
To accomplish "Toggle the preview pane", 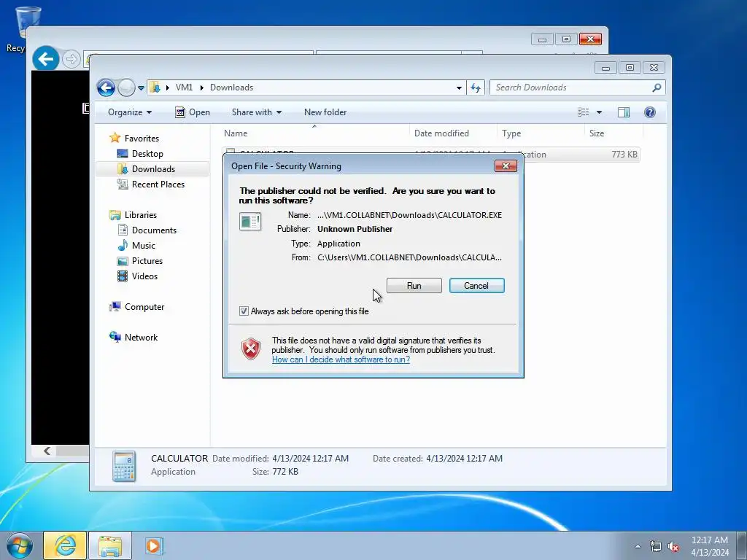I will (624, 112).
